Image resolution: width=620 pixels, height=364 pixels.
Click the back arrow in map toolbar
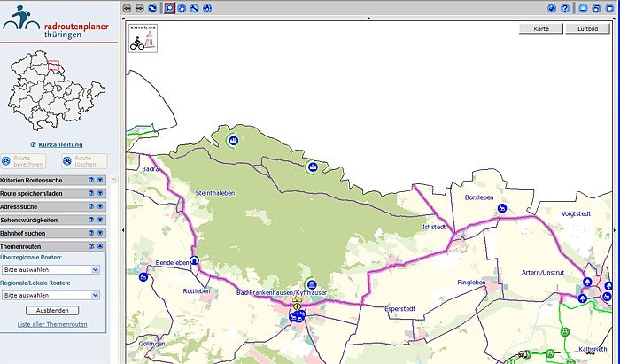128,8
